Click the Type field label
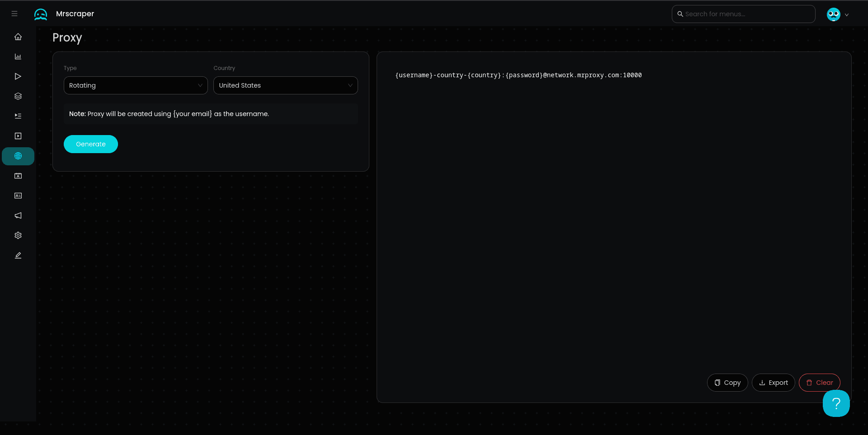The width and height of the screenshot is (868, 435). pos(70,68)
